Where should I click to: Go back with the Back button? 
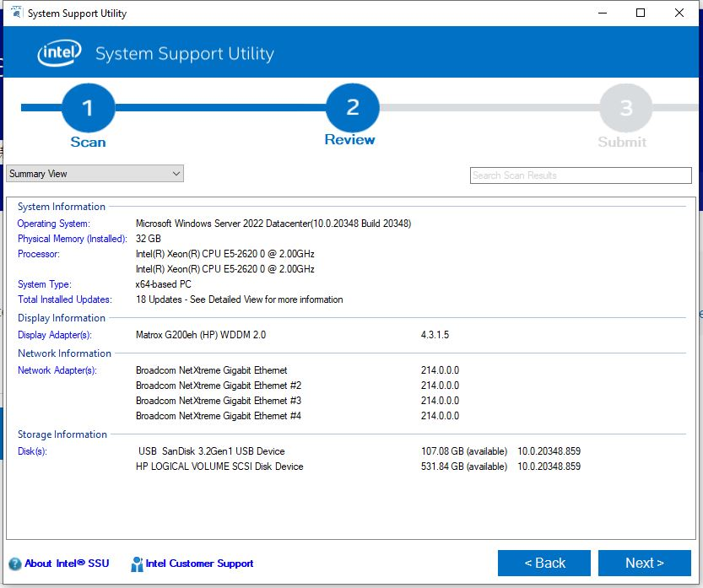(x=543, y=563)
